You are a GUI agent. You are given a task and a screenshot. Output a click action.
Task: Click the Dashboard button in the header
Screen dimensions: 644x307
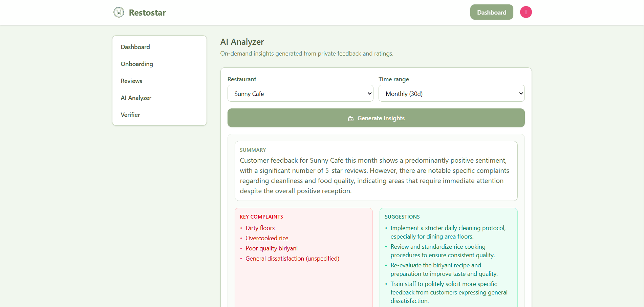tap(491, 12)
